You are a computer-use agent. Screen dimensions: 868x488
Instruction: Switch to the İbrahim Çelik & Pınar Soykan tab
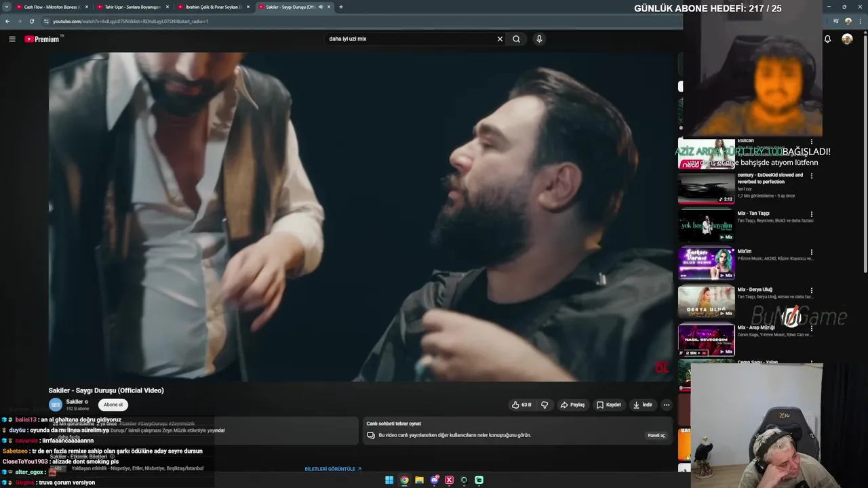(x=213, y=7)
